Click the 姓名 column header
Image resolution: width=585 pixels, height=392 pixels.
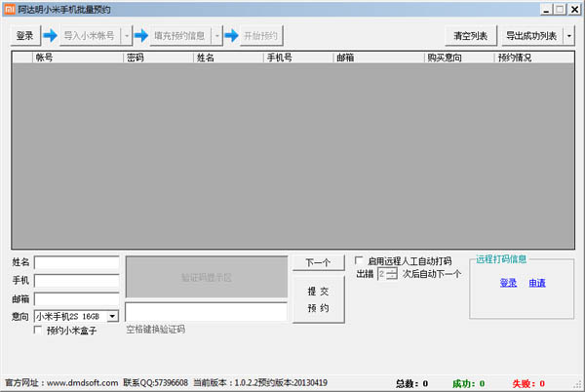pyautogui.click(x=228, y=58)
